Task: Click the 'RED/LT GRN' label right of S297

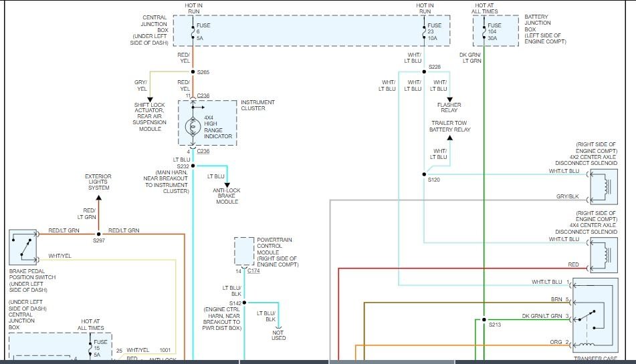Action: click(x=124, y=230)
